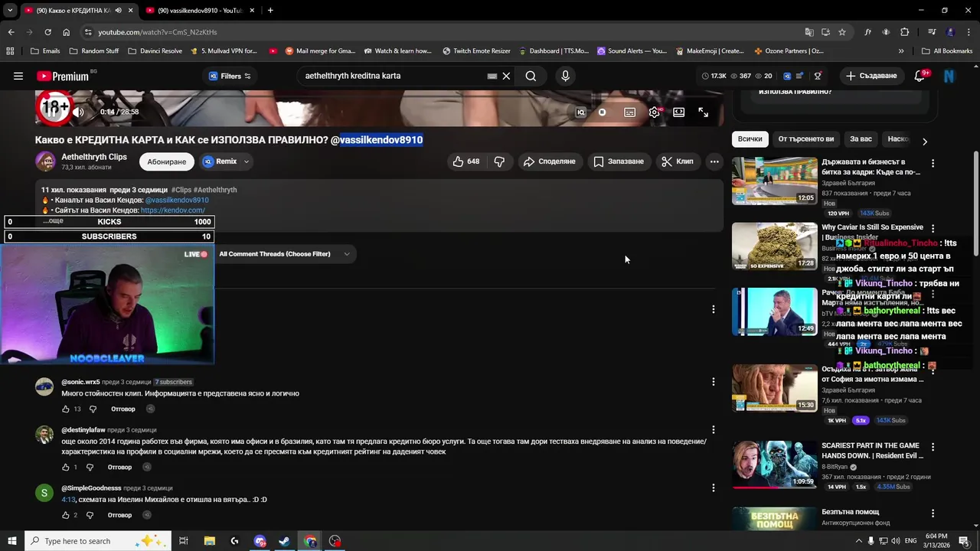Open the https://kendov.com/ link
The image size is (980, 551).
(x=172, y=210)
